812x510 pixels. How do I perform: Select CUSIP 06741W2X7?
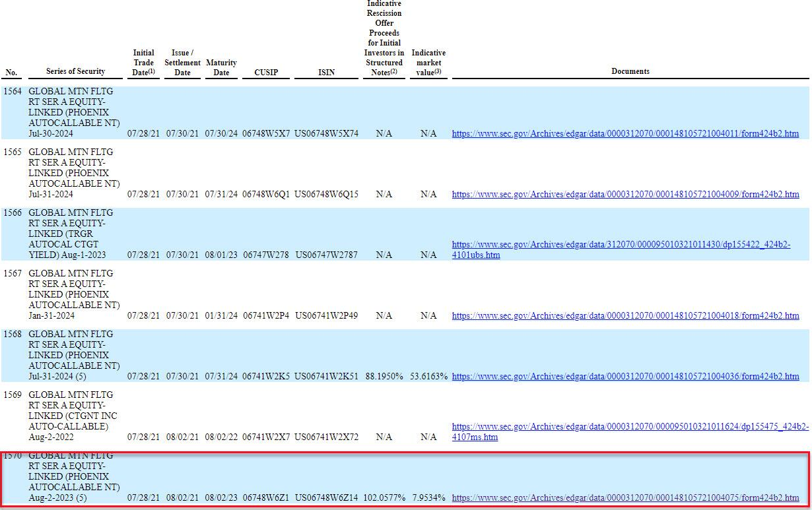pos(266,437)
